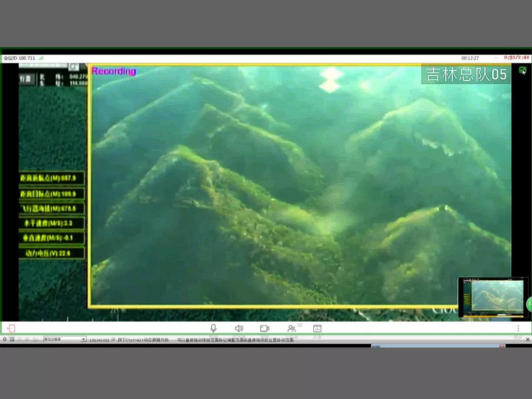This screenshot has width=532, height=399.
Task: Click the Recording indicator label
Action: (114, 71)
